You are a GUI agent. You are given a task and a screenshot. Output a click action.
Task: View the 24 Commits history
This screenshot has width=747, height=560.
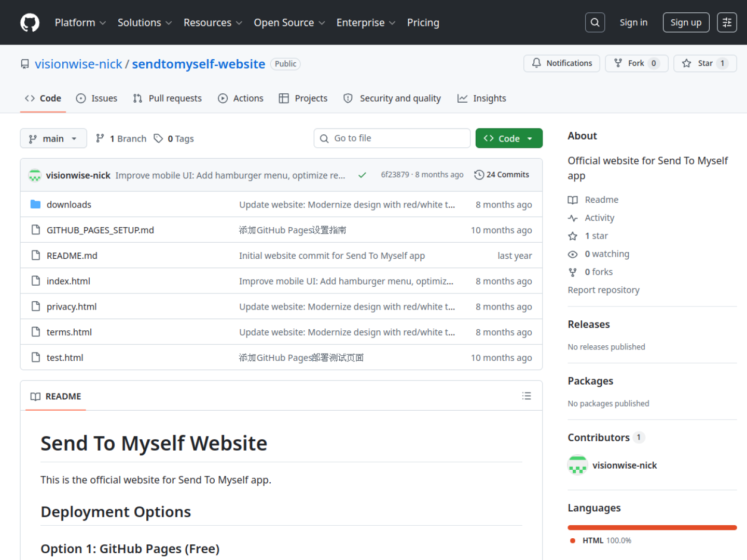[502, 175]
